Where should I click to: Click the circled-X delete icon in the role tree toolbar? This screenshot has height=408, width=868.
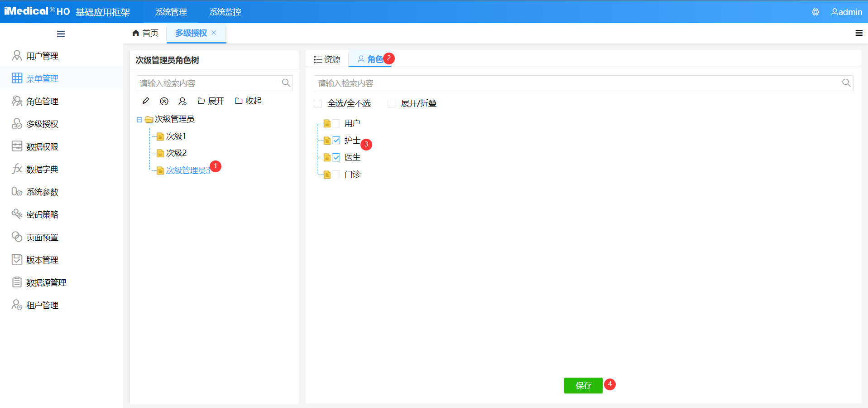coord(164,101)
